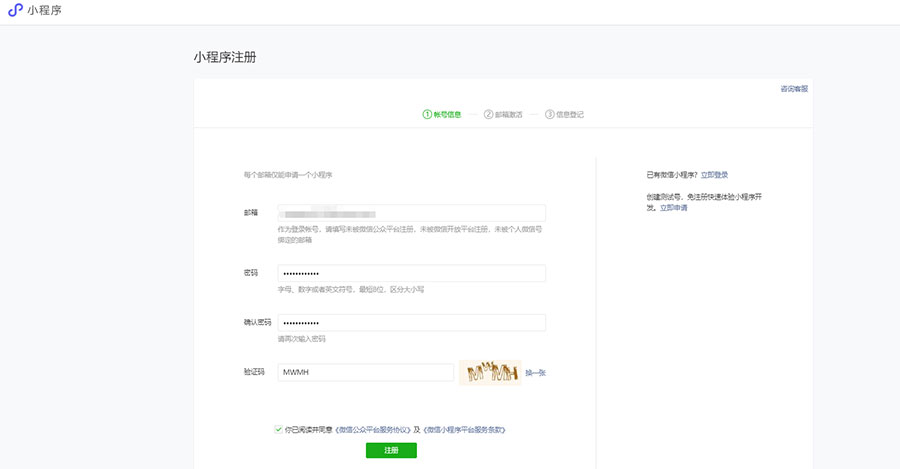900x469 pixels.
Task: Click the 小程序 brand text in header
Action: coord(45,11)
